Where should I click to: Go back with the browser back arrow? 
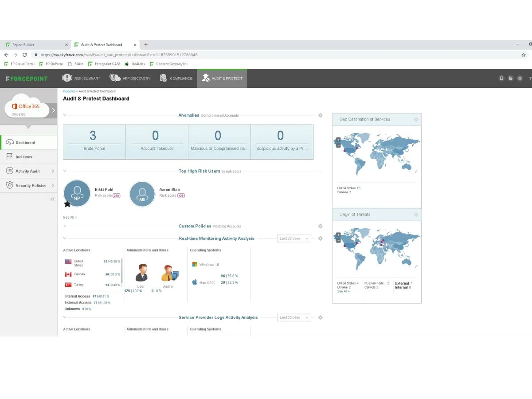6,55
